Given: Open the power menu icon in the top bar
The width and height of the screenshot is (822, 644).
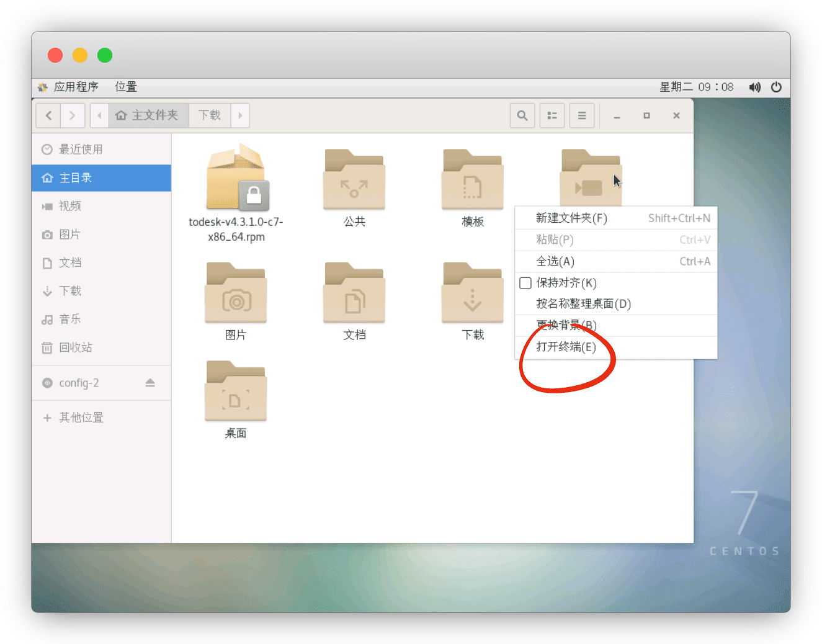Looking at the screenshot, I should (x=776, y=87).
